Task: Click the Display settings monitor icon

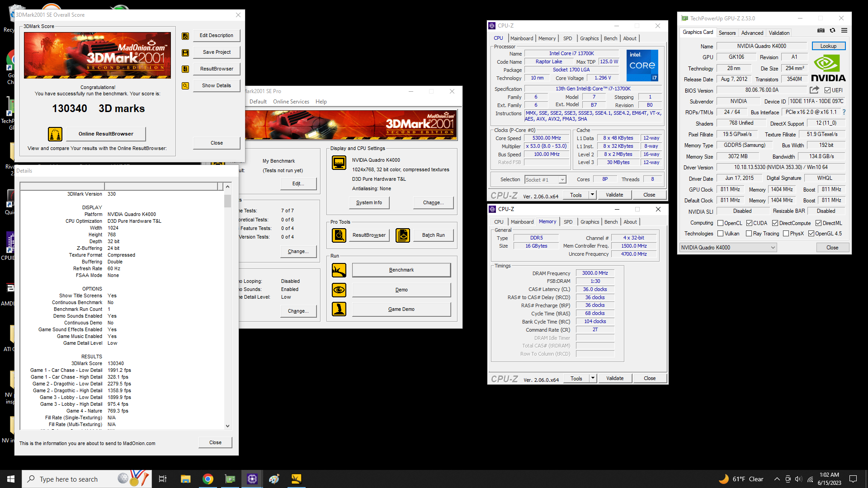Action: click(x=339, y=163)
